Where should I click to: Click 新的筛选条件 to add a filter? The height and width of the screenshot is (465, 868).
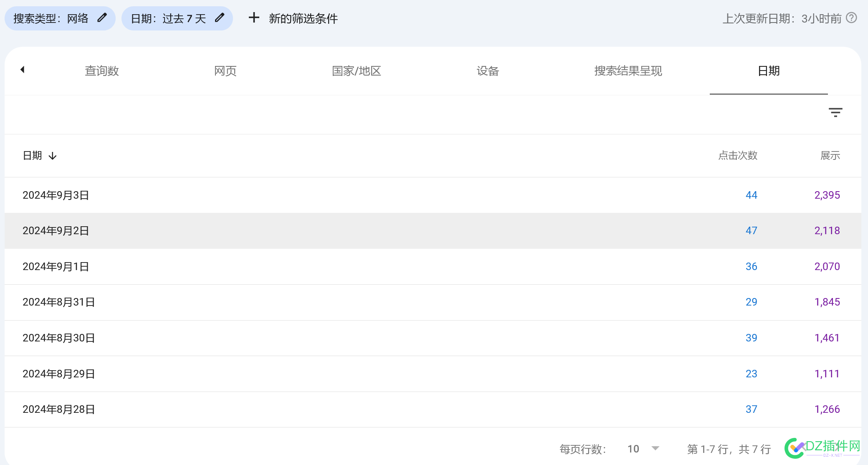pos(304,18)
